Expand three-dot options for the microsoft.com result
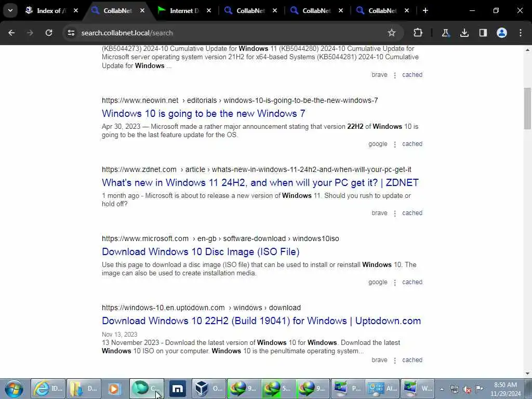Screen dimensions: 532x399 tap(395, 283)
